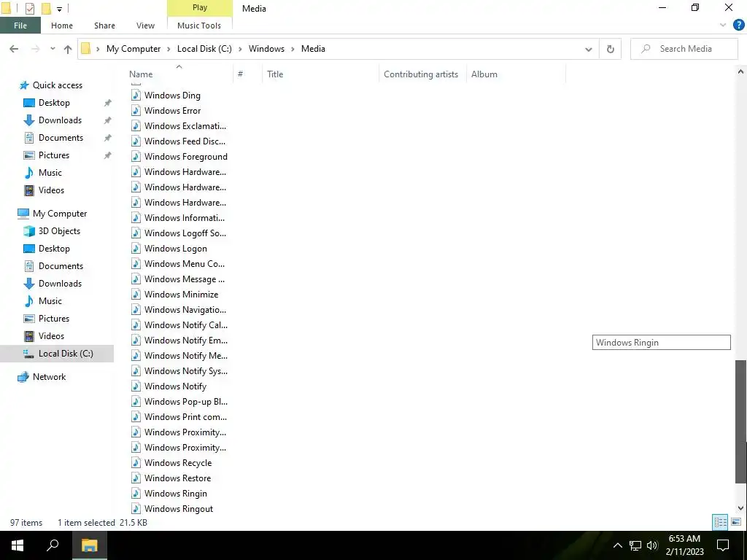Switch to the View ribbon tab

pos(145,26)
